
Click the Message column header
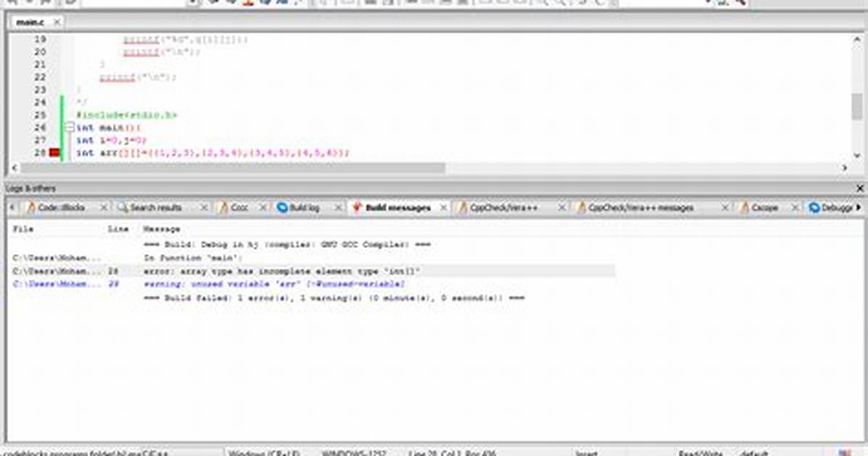[162, 229]
